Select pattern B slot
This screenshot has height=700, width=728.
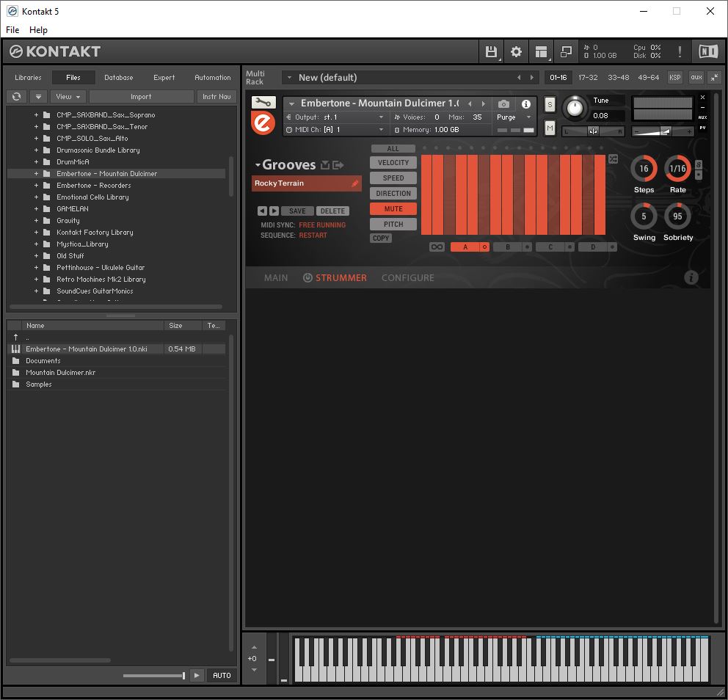pyautogui.click(x=507, y=247)
